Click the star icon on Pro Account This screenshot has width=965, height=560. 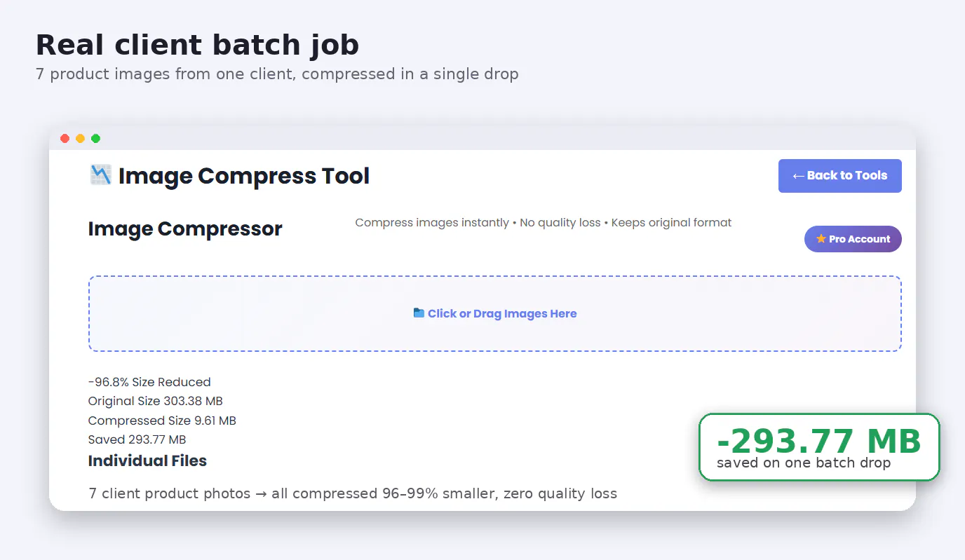pyautogui.click(x=821, y=239)
